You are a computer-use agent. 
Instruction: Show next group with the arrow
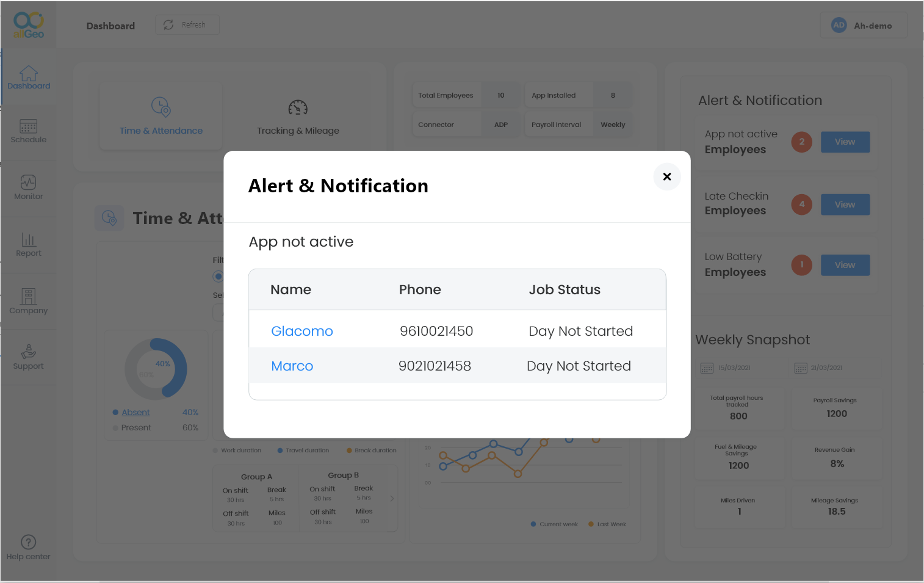tap(392, 499)
